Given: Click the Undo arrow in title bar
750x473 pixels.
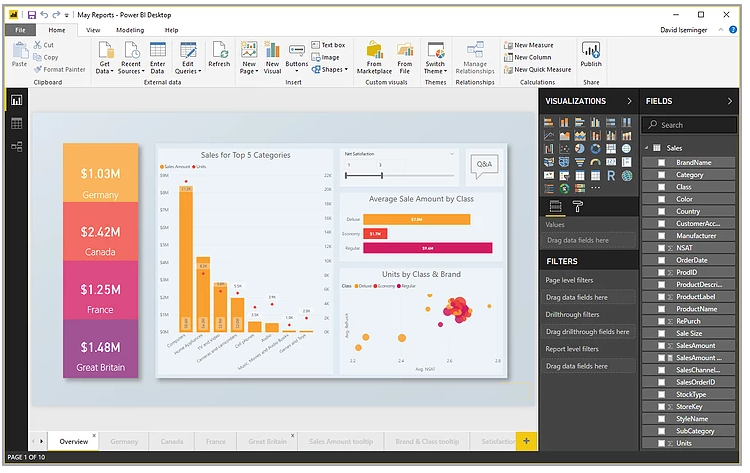Looking at the screenshot, I should (x=44, y=15).
